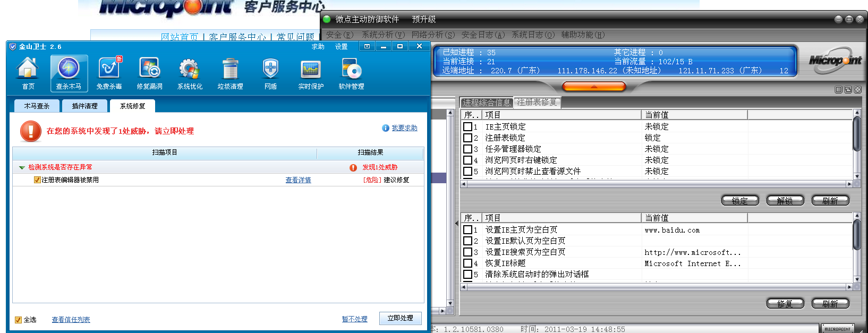Click 求助 in the 金山卫士 title bar

coord(318,47)
